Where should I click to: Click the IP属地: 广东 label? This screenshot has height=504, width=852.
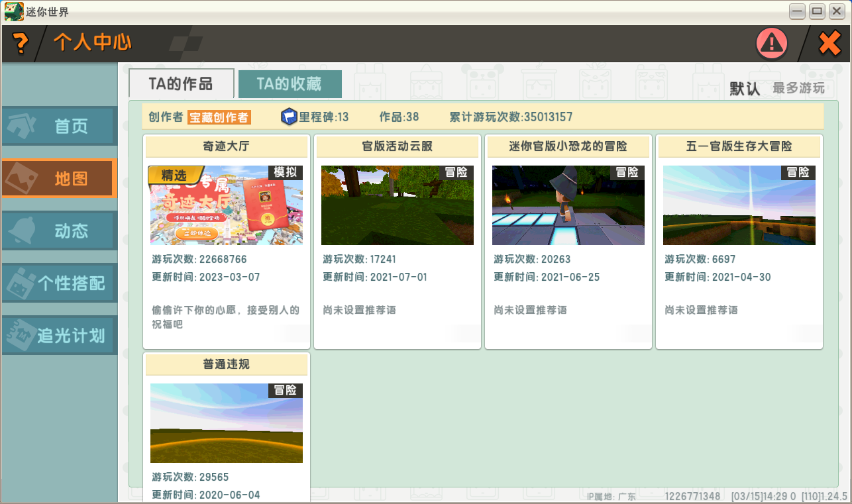[x=611, y=496]
